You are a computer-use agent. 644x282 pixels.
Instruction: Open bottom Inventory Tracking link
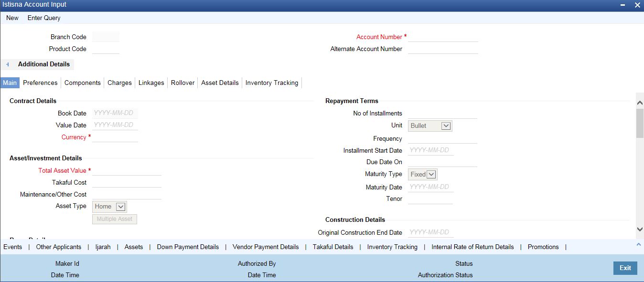[x=392, y=247]
